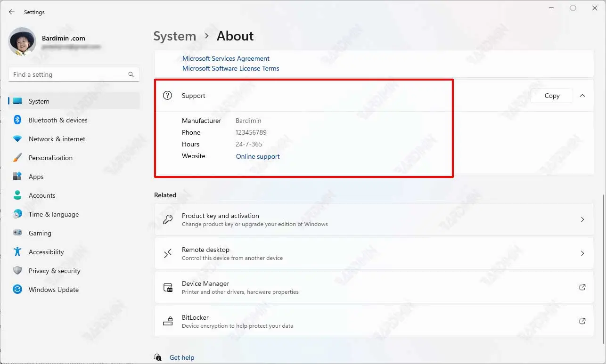Open the Online support website link
This screenshot has height=364, width=606.
pos(258,156)
